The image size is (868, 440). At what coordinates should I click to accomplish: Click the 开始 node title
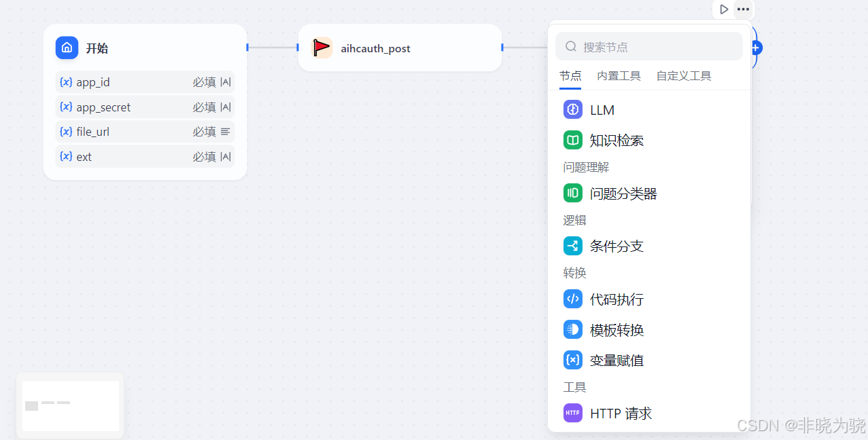97,48
